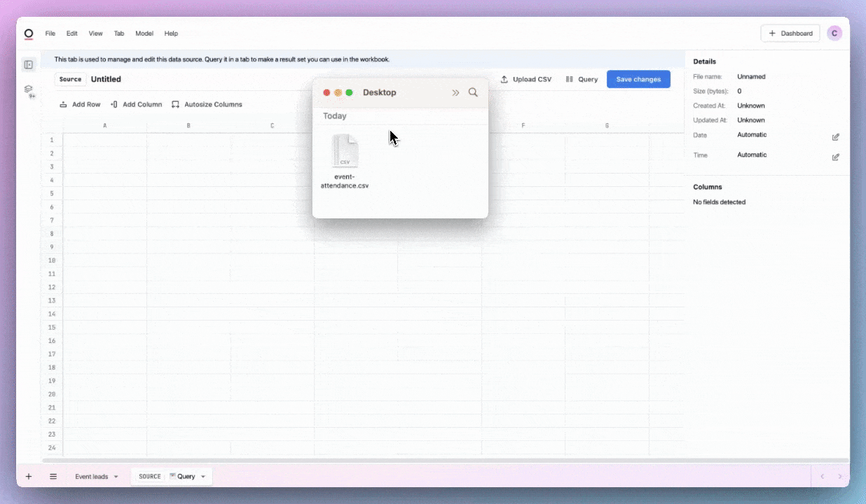Switch to the Query tab at the bottom
The height and width of the screenshot is (504, 866).
186,476
